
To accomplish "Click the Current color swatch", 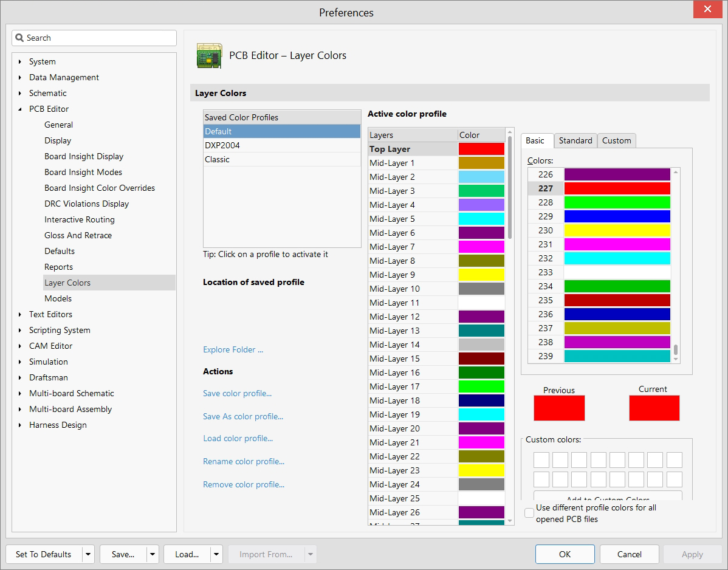I will (654, 408).
